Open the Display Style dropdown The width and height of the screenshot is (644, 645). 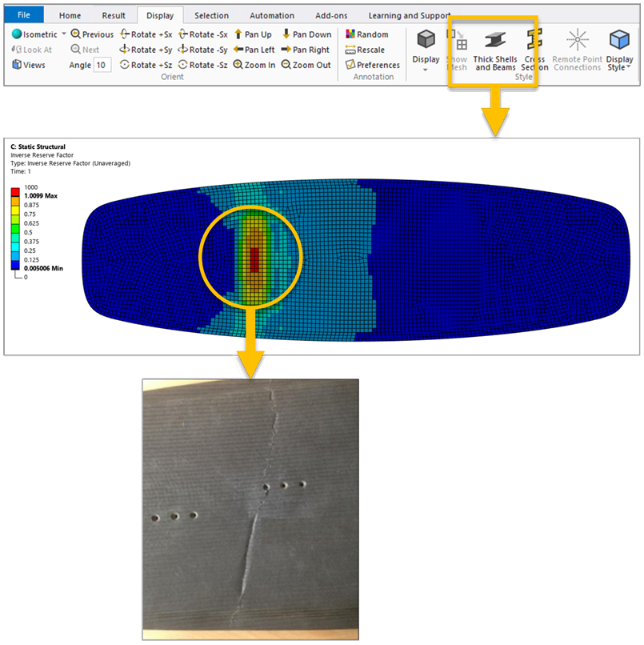(x=619, y=50)
